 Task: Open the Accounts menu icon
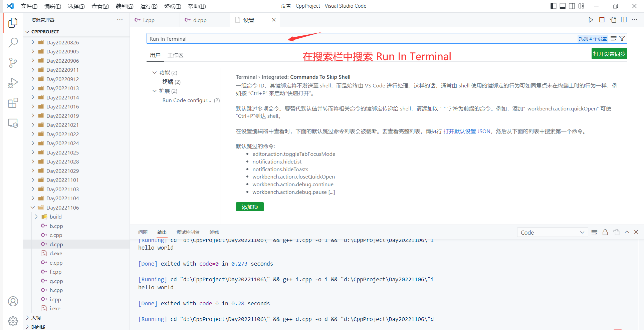coord(13,301)
